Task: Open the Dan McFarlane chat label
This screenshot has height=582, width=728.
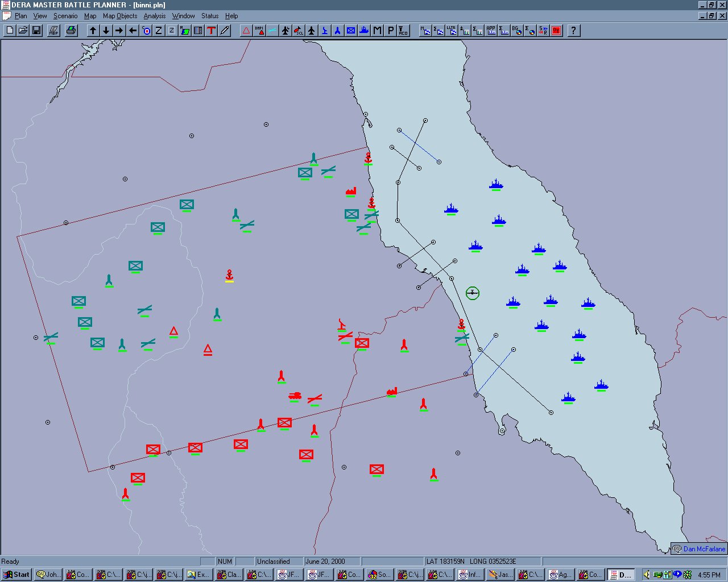Action: click(699, 549)
